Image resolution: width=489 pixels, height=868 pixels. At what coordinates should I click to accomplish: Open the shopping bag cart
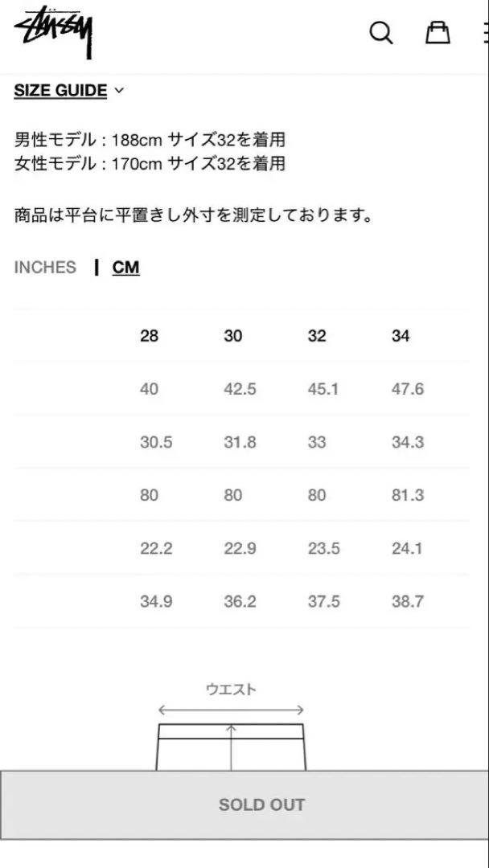tap(438, 33)
